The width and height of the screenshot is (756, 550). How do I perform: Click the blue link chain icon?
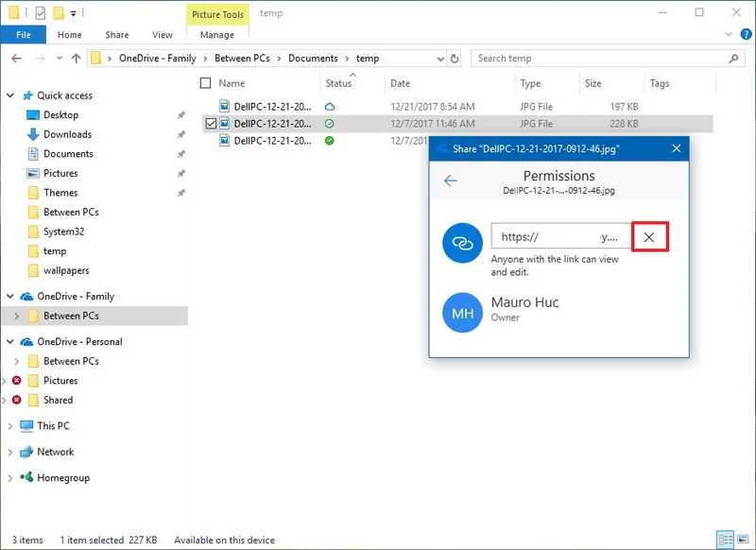[x=462, y=243]
